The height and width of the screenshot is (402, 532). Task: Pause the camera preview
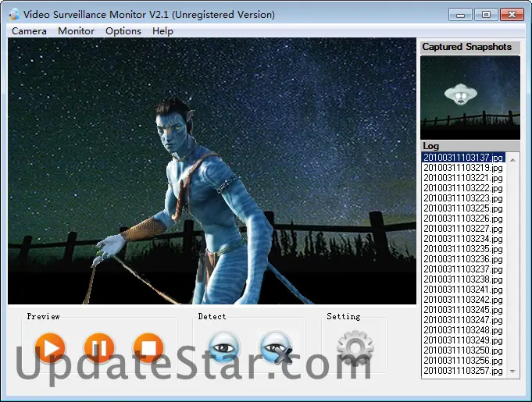(x=99, y=348)
